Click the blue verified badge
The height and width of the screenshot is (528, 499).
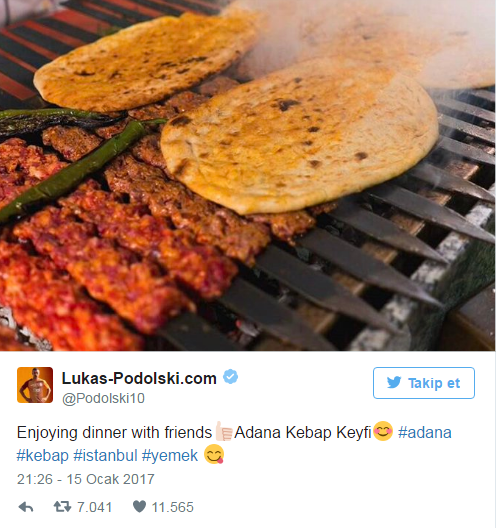point(231,377)
